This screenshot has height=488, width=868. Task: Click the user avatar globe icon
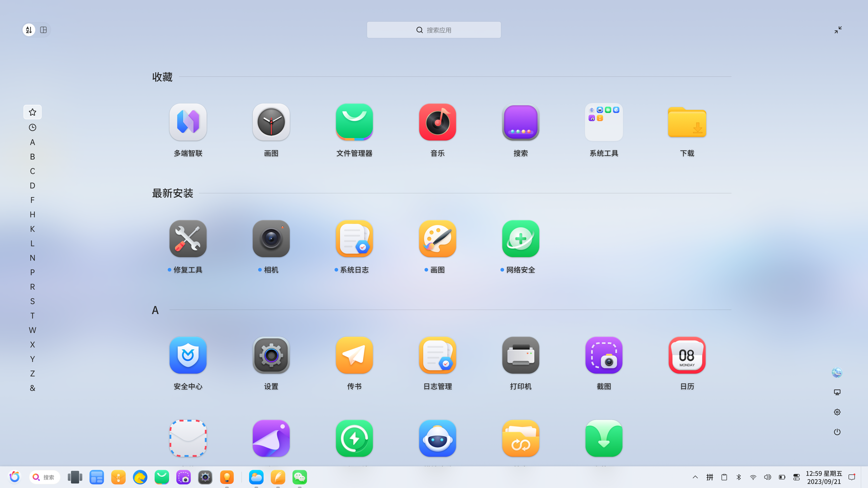(837, 373)
